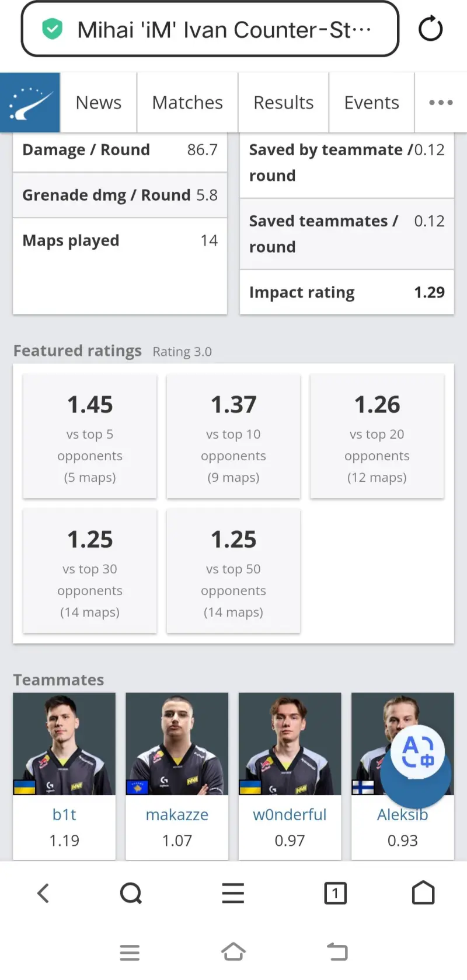Select the Events tab
The image size is (467, 980).
(371, 103)
